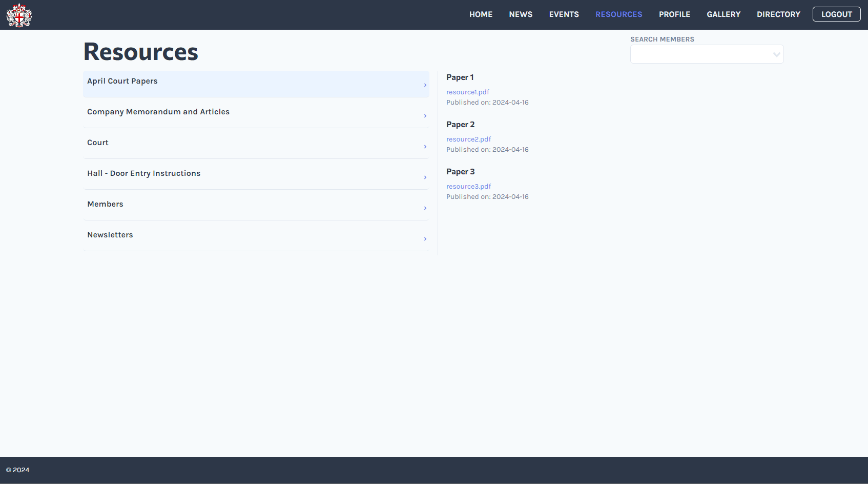The width and height of the screenshot is (868, 484).
Task: Navigate to the HOME page
Action: (481, 14)
